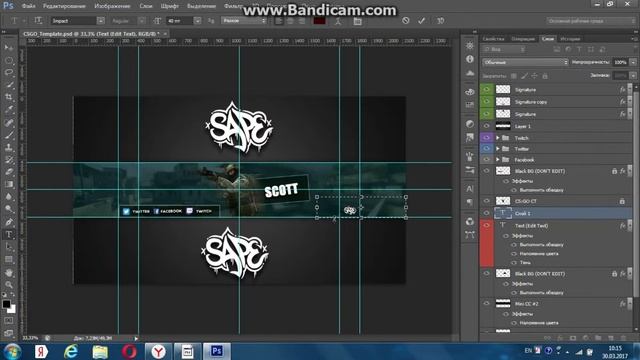Open the font size dropdown
This screenshot has width=640, height=360.
click(x=198, y=20)
